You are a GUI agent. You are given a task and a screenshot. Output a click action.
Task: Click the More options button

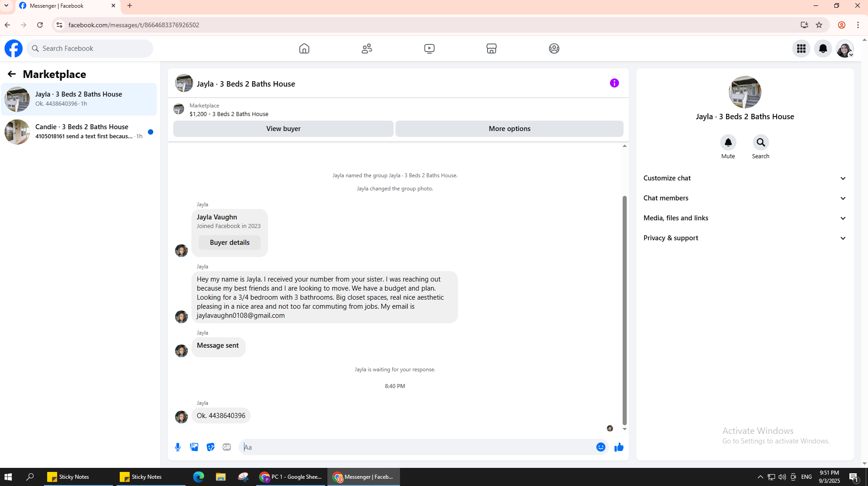(x=509, y=129)
